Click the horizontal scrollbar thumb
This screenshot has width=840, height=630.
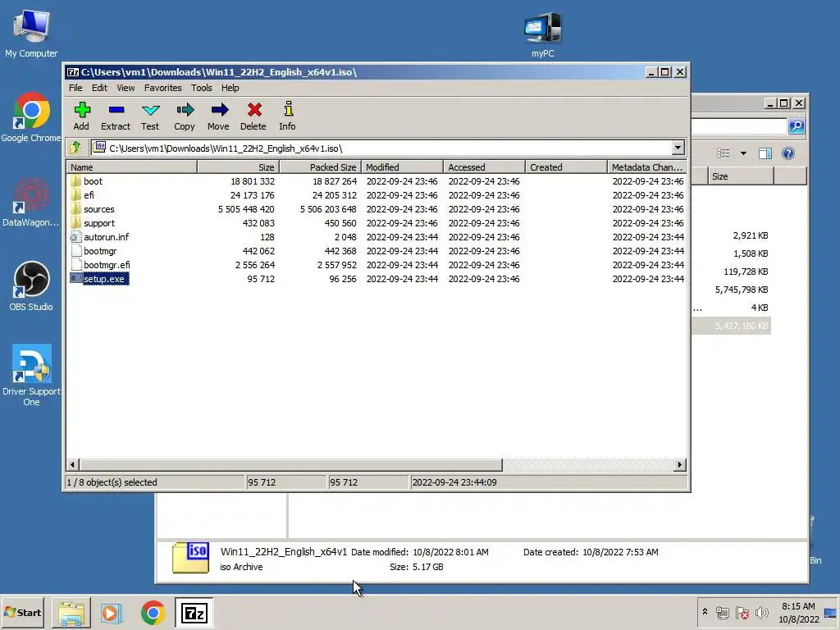coord(291,464)
